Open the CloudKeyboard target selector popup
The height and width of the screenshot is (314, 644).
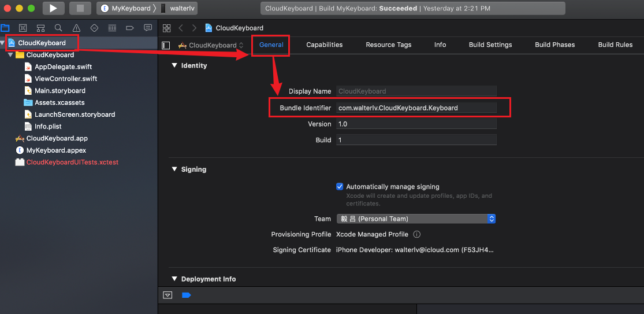pos(211,45)
